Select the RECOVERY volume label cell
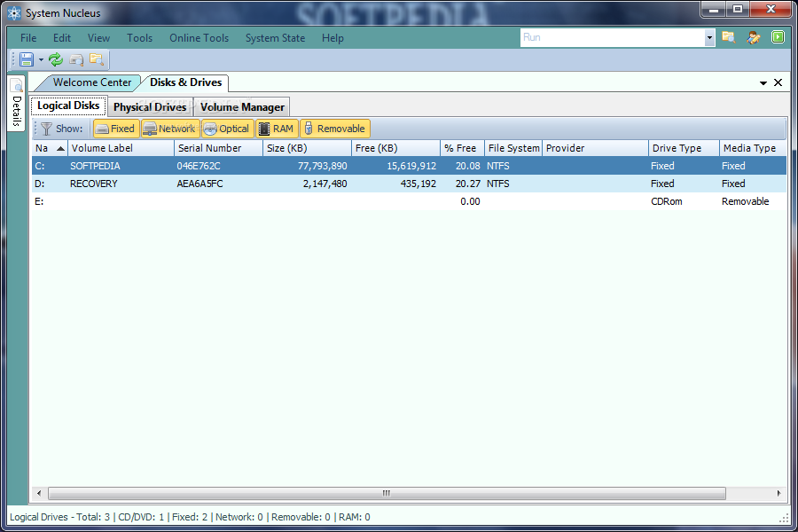Image resolution: width=798 pixels, height=532 pixels. (94, 184)
